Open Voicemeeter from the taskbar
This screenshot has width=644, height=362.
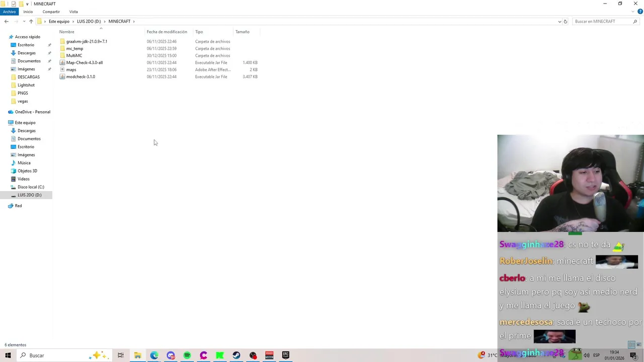point(269,355)
